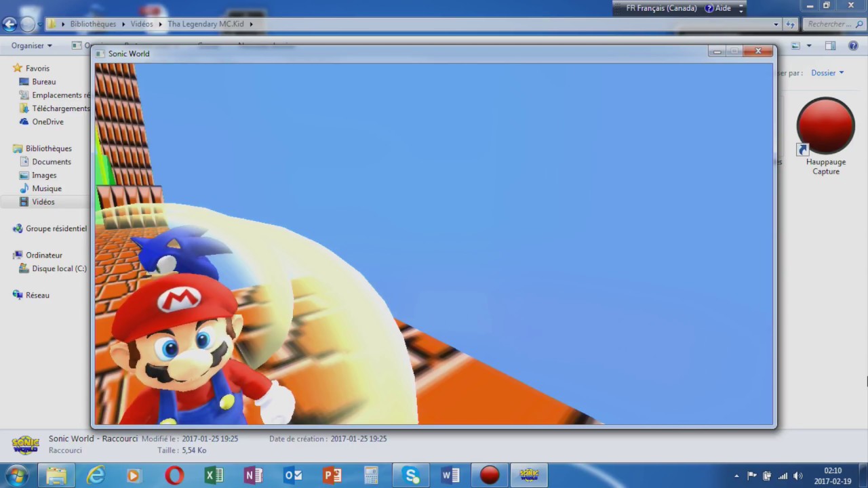The height and width of the screenshot is (488, 868).
Task: Click the FR Français (Canada) language indicator
Action: (x=661, y=9)
